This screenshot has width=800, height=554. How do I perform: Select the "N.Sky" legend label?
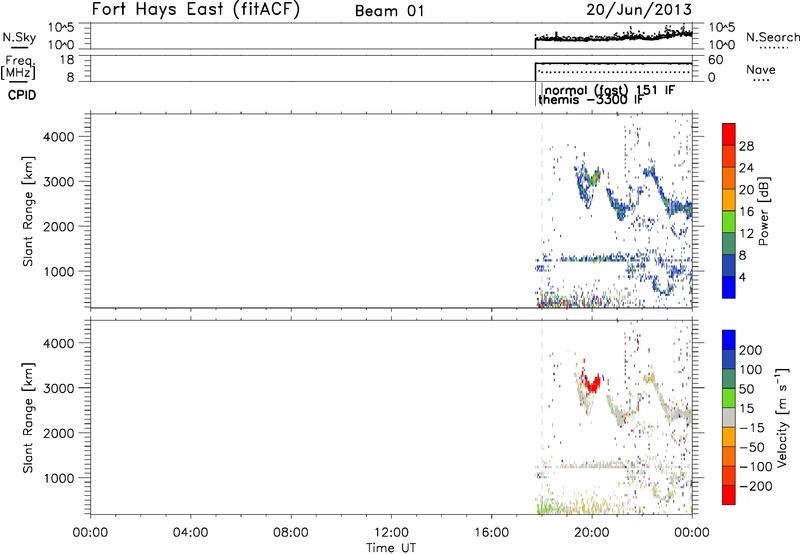tap(19, 37)
